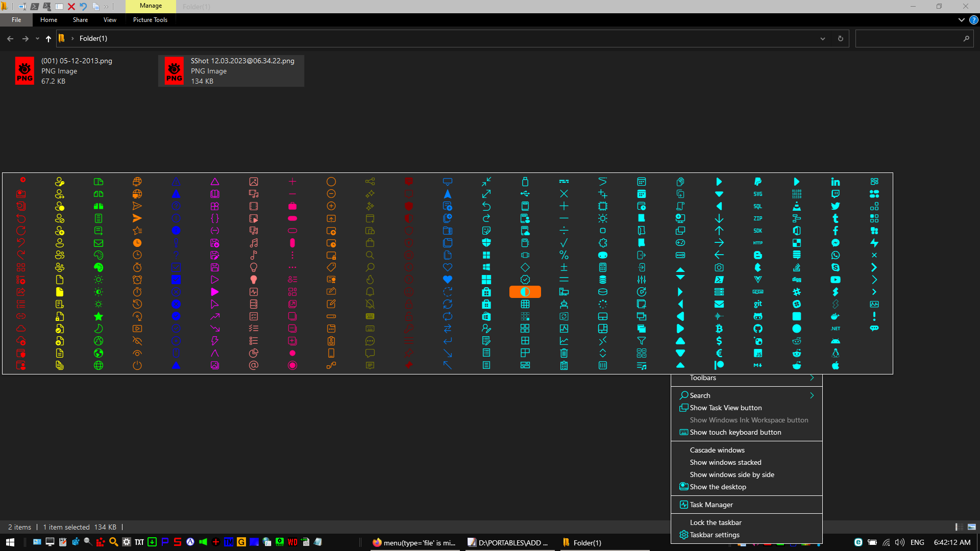The height and width of the screenshot is (551, 980).
Task: Select the Bitcoin currency icon
Action: tap(719, 329)
